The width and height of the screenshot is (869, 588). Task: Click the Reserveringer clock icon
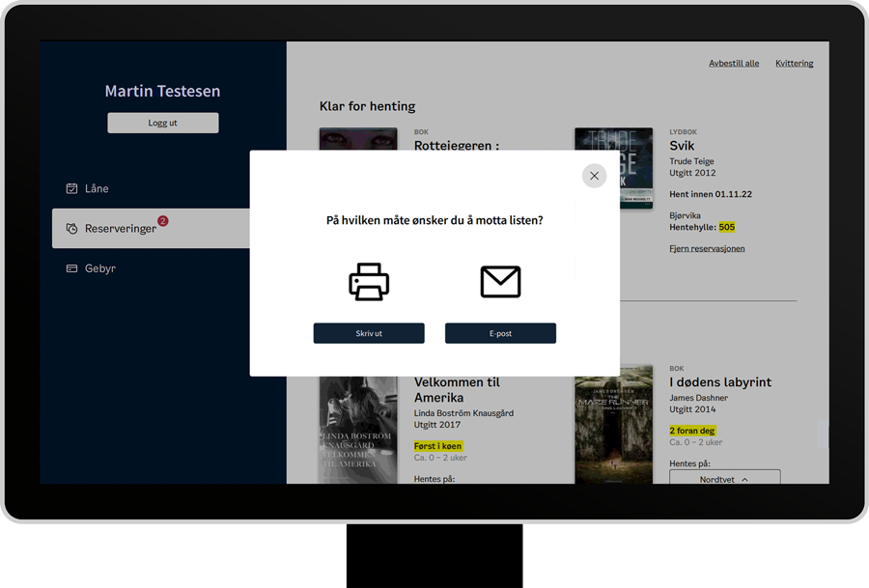[x=71, y=229]
